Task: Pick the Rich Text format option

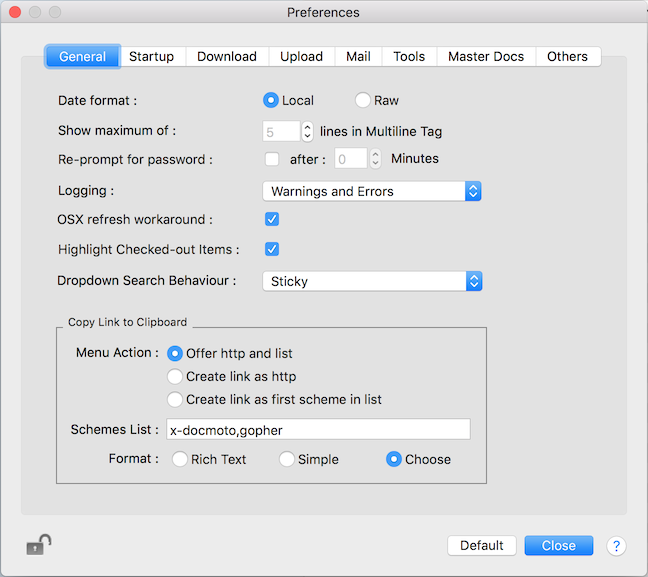Action: 180,459
